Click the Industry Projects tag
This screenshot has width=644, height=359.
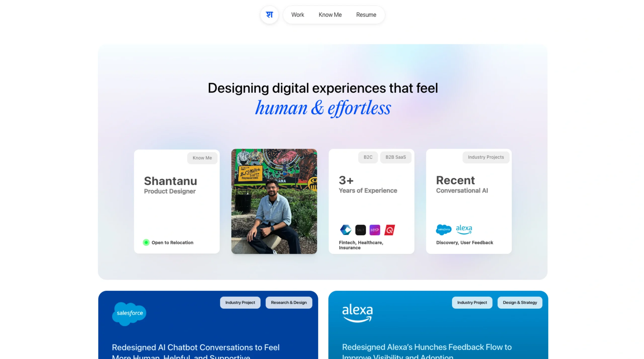pos(486,157)
